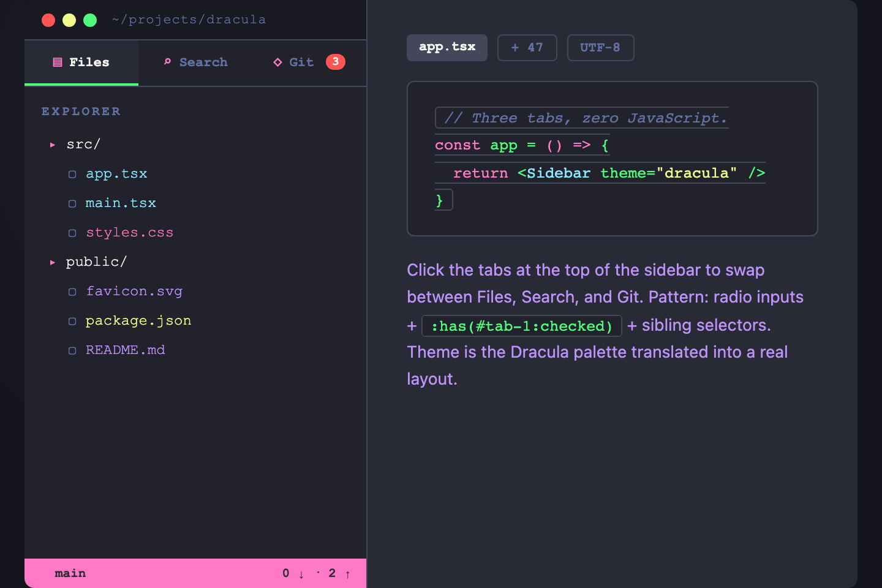Switch to the Files tab

[x=81, y=62]
